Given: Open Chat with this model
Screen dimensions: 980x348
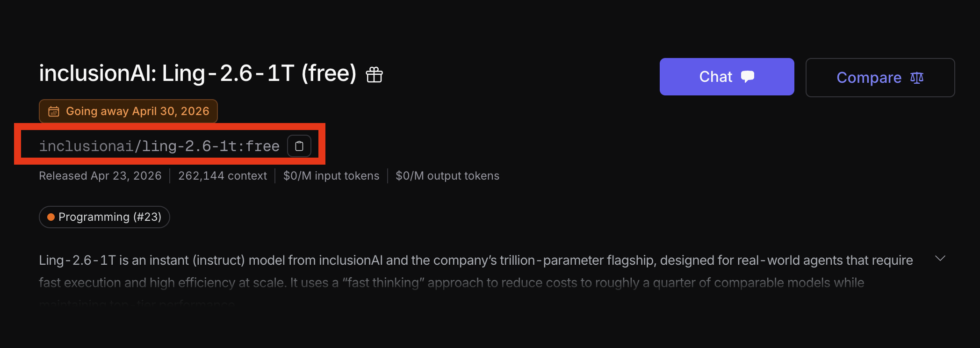Looking at the screenshot, I should coord(726,77).
